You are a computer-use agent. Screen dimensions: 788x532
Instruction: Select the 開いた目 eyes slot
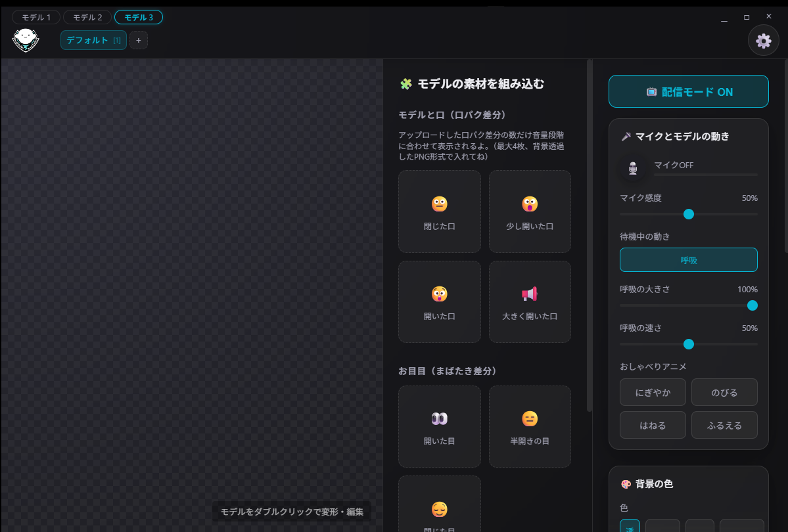[440, 426]
